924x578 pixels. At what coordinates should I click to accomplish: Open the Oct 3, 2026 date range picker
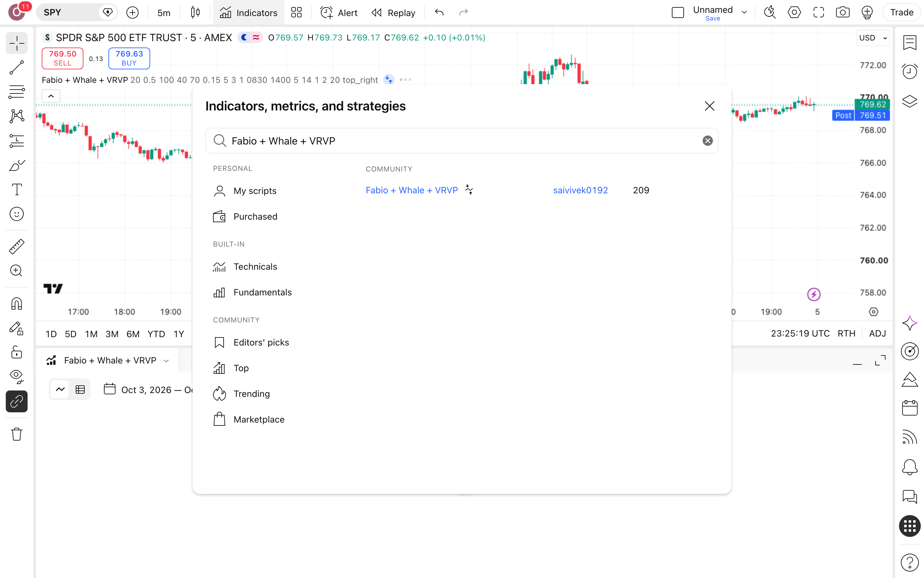(148, 390)
